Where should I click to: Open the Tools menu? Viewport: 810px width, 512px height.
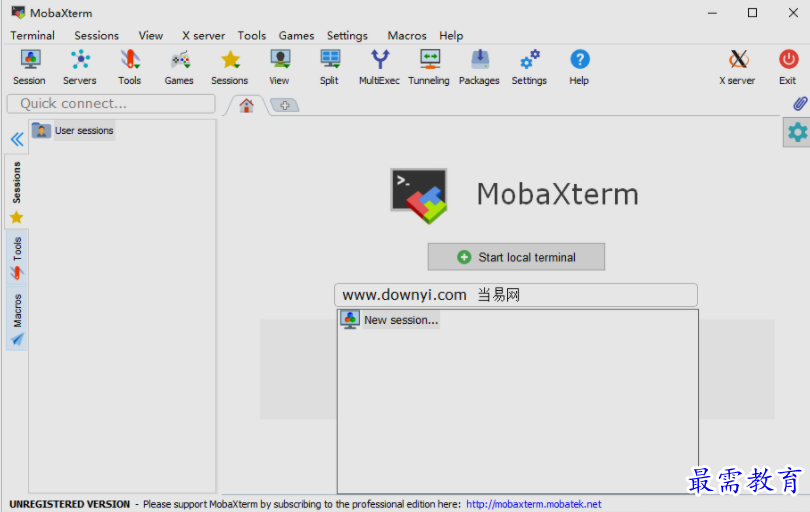point(252,36)
